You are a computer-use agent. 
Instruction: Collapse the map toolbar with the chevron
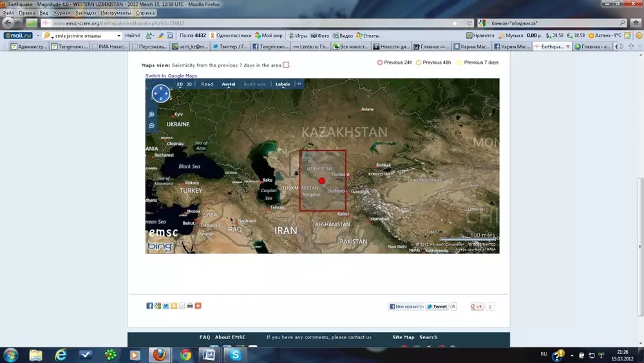pyautogui.click(x=299, y=84)
